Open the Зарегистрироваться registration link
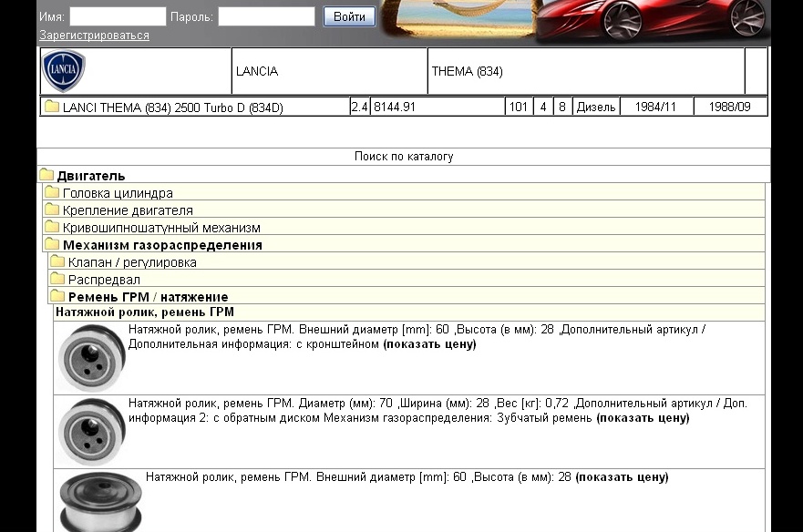Image resolution: width=803 pixels, height=532 pixels. coord(94,36)
